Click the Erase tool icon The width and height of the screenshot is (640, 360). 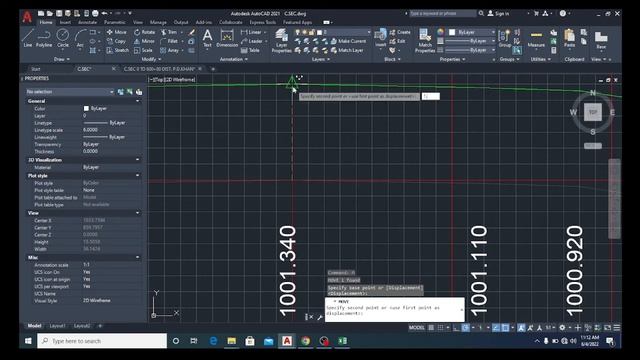[191, 32]
